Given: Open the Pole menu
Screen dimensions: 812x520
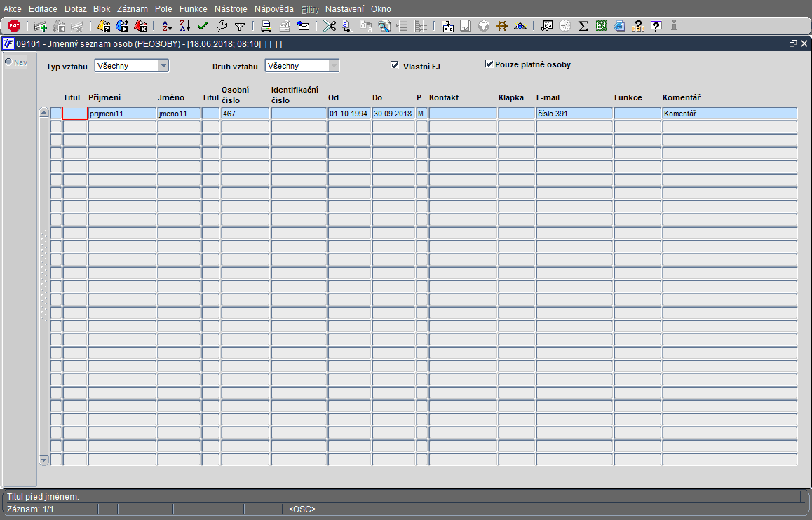Looking at the screenshot, I should point(163,9).
